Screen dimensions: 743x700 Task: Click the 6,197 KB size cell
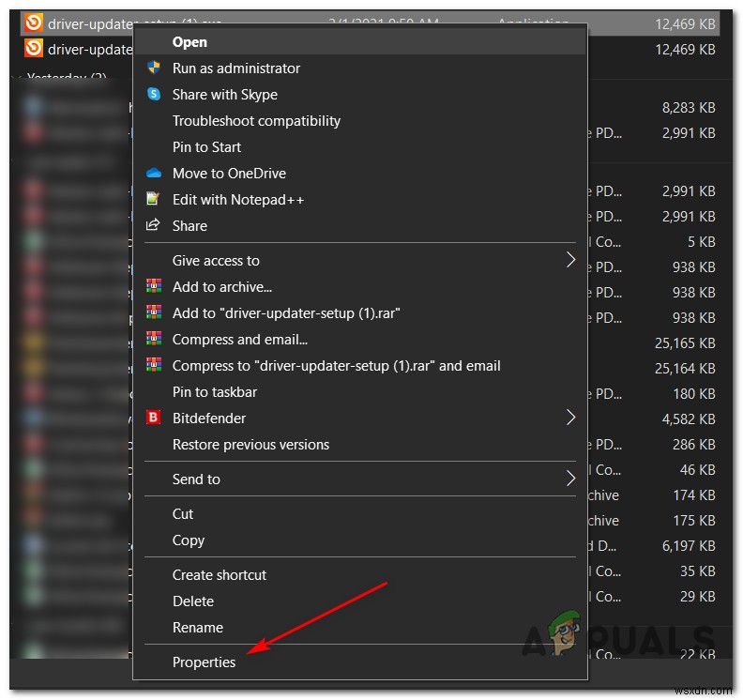689,545
